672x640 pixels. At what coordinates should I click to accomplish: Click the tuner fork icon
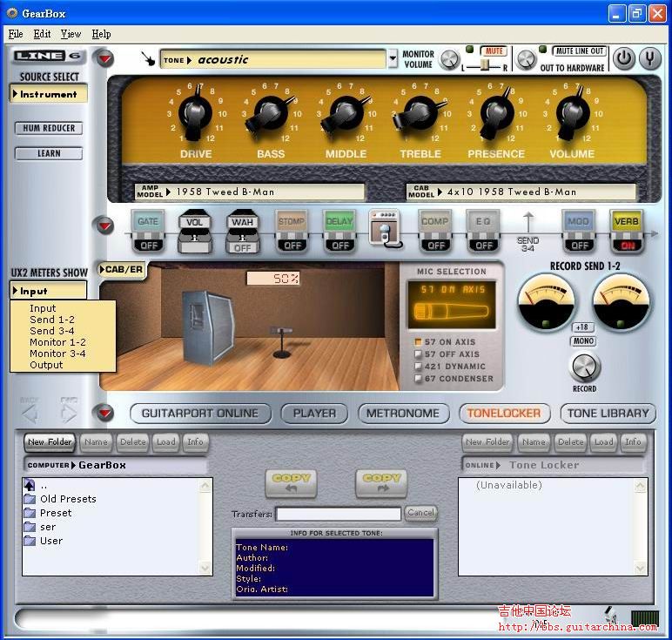pyautogui.click(x=650, y=59)
